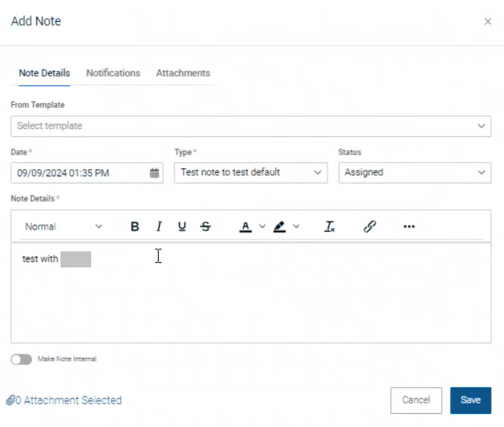Insert a hyperlink with link icon
Image resolution: width=504 pixels, height=427 pixels.
click(370, 227)
